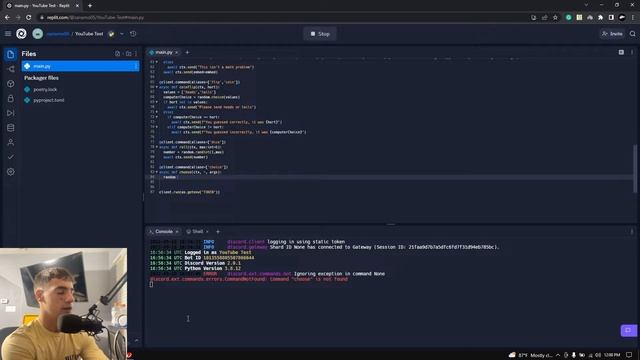640x360 pixels.
Task: Open the Replit hamburger menu
Action: 8,33
